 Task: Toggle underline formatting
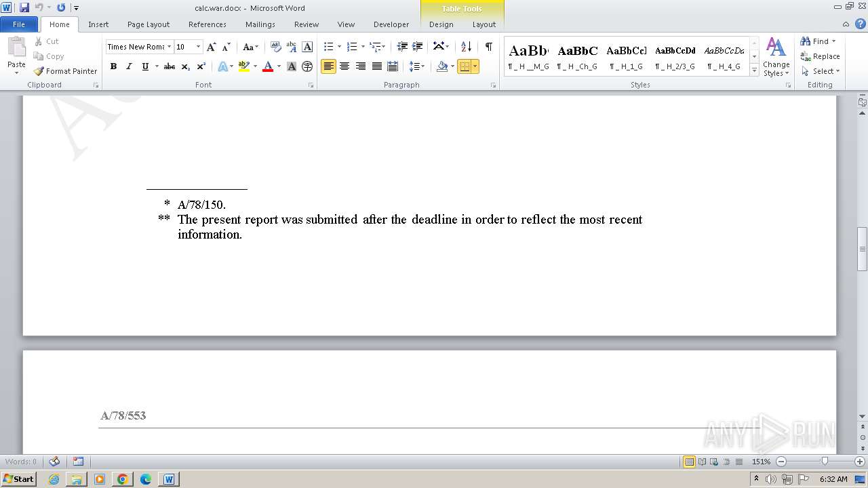(145, 66)
